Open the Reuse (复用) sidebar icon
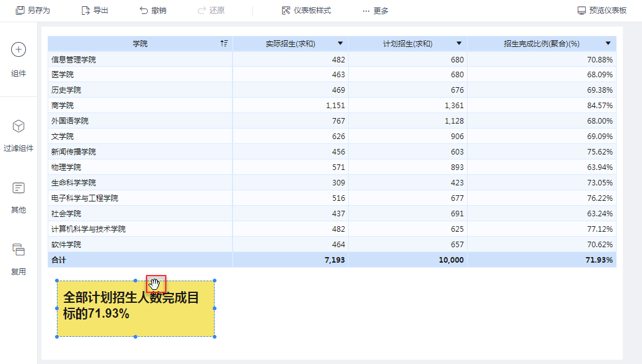Screen dimensions: 642x364 19,250
